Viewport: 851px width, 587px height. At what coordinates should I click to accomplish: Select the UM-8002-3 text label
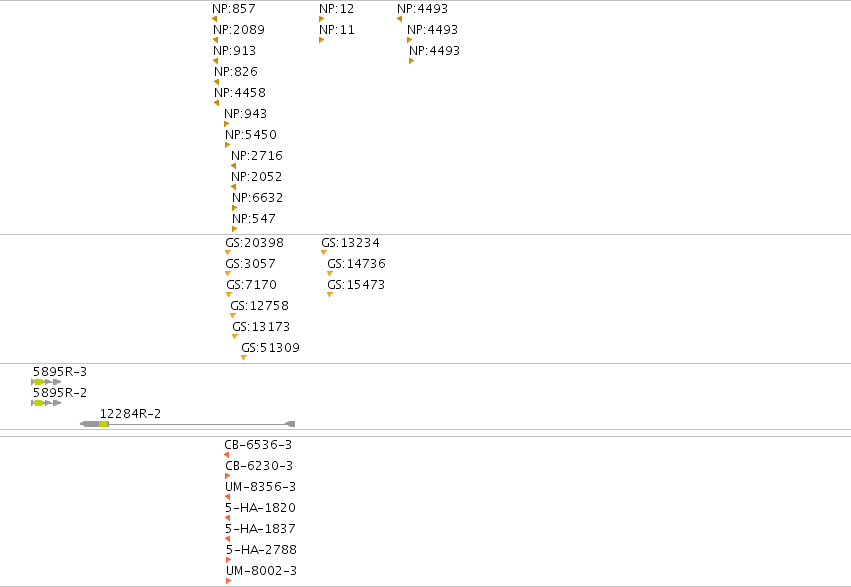(x=262, y=571)
